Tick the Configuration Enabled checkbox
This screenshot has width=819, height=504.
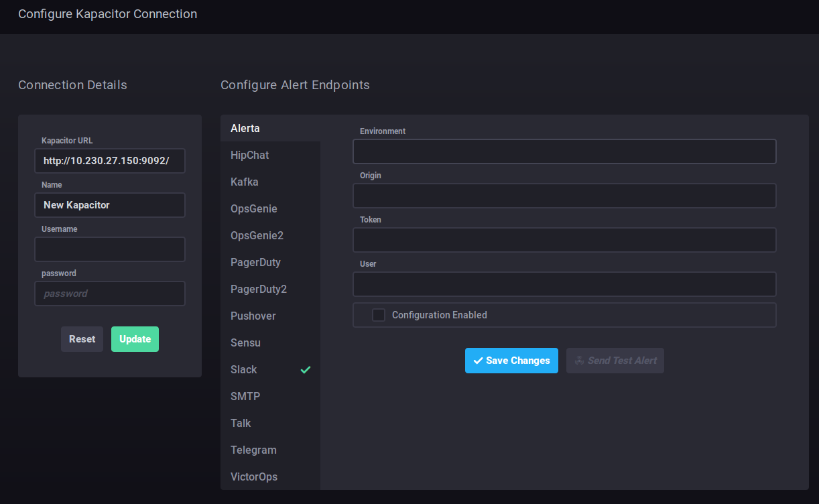point(379,315)
